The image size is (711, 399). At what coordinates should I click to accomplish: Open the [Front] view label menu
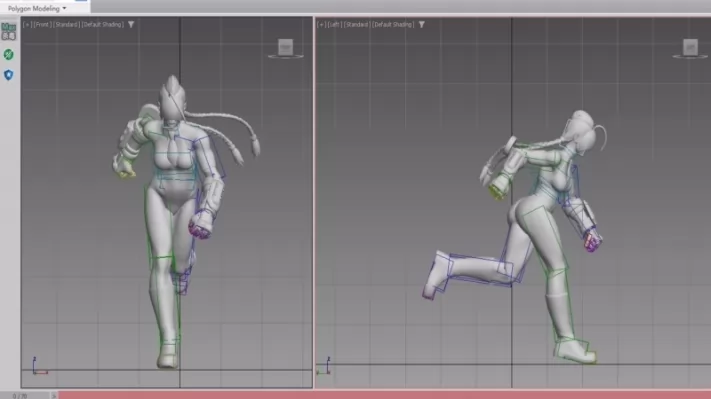coord(42,24)
